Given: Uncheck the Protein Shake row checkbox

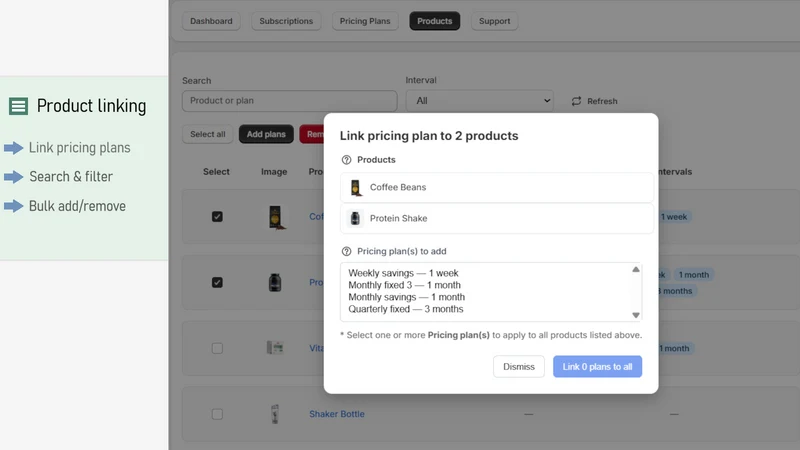Looking at the screenshot, I should [x=217, y=282].
